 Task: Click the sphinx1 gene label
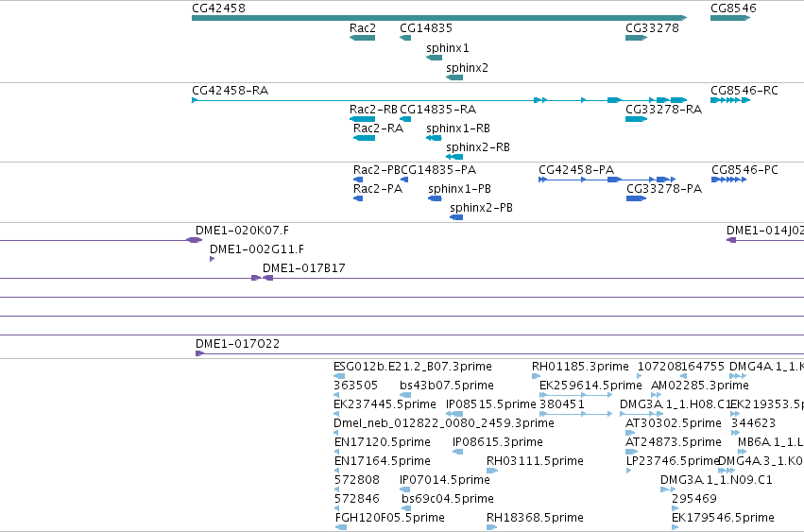pyautogui.click(x=448, y=48)
